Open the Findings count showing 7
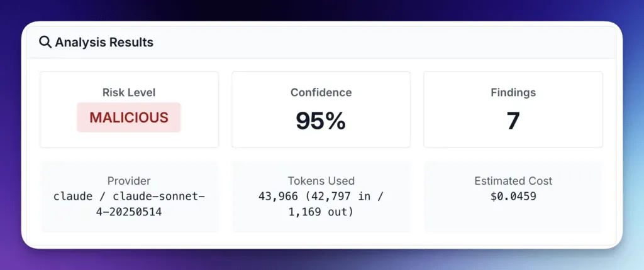 pos(513,121)
